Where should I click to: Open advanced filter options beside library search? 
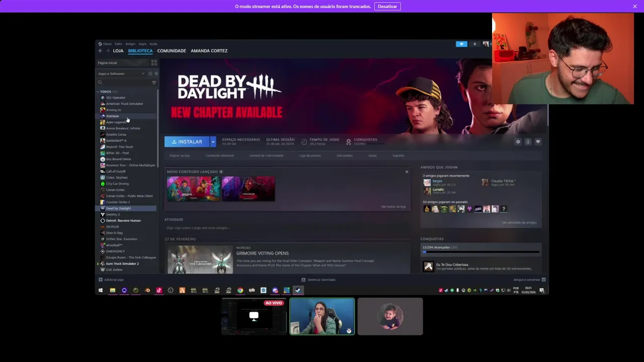click(154, 82)
